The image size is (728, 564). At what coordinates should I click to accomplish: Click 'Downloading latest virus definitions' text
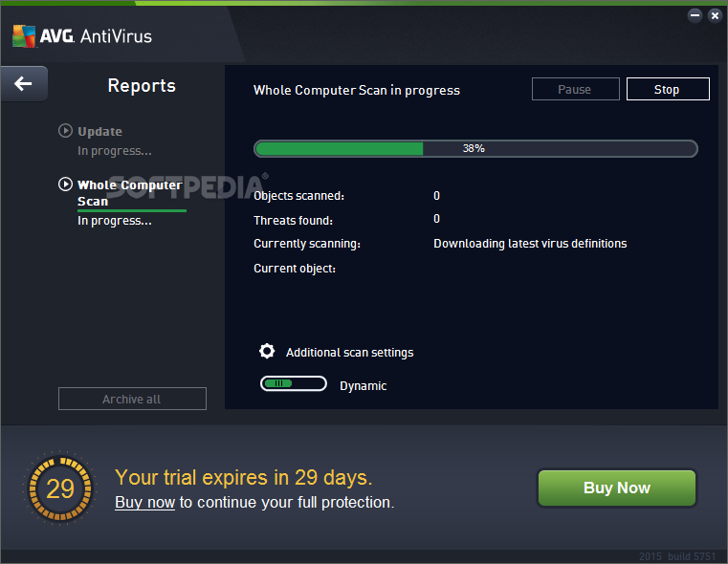pyautogui.click(x=530, y=244)
